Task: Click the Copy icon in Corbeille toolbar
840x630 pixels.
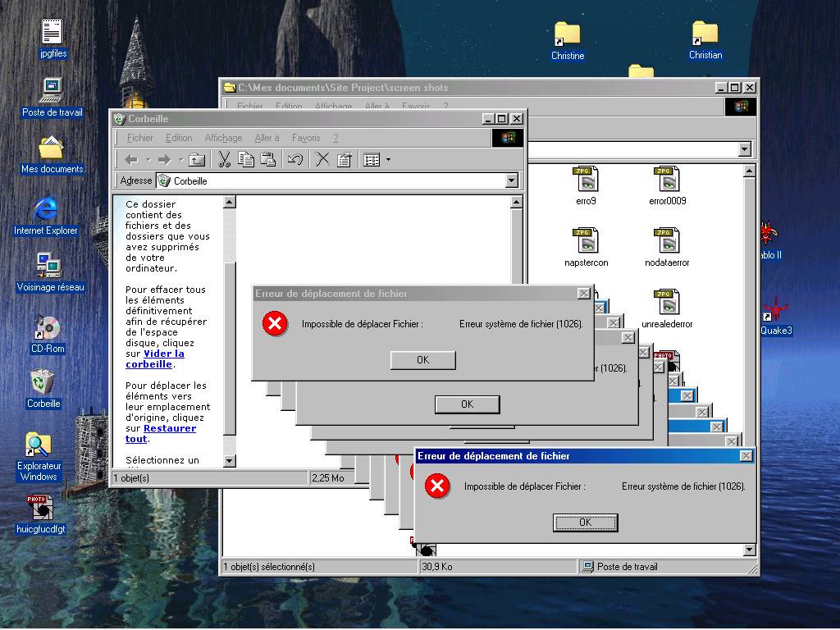Action: pyautogui.click(x=246, y=160)
